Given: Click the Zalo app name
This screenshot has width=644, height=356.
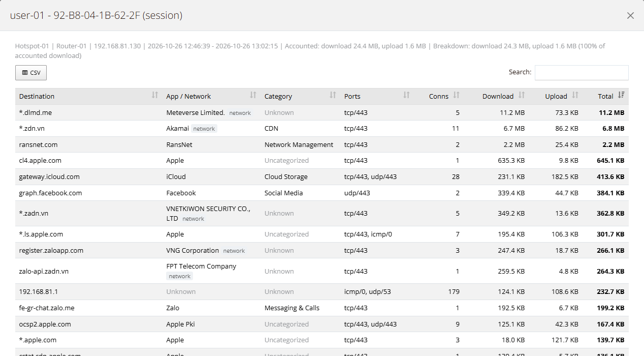Looking at the screenshot, I should point(173,308).
